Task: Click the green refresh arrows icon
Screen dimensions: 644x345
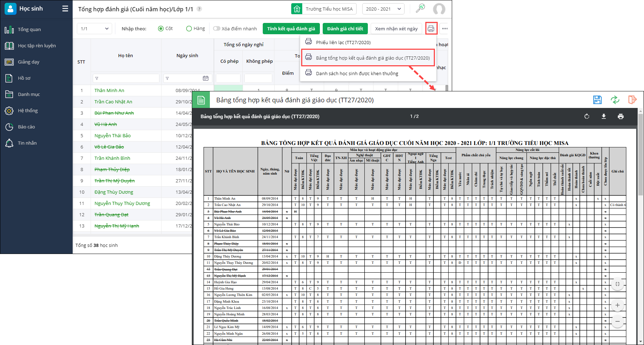Action: click(615, 100)
